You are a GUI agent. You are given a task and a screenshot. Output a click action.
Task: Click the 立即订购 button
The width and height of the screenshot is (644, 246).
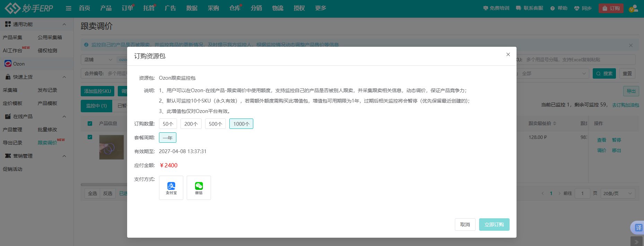click(x=494, y=225)
